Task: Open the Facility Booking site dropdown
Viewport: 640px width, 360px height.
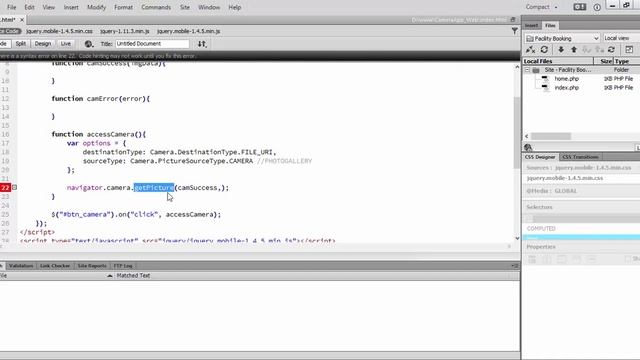Action: click(x=562, y=38)
